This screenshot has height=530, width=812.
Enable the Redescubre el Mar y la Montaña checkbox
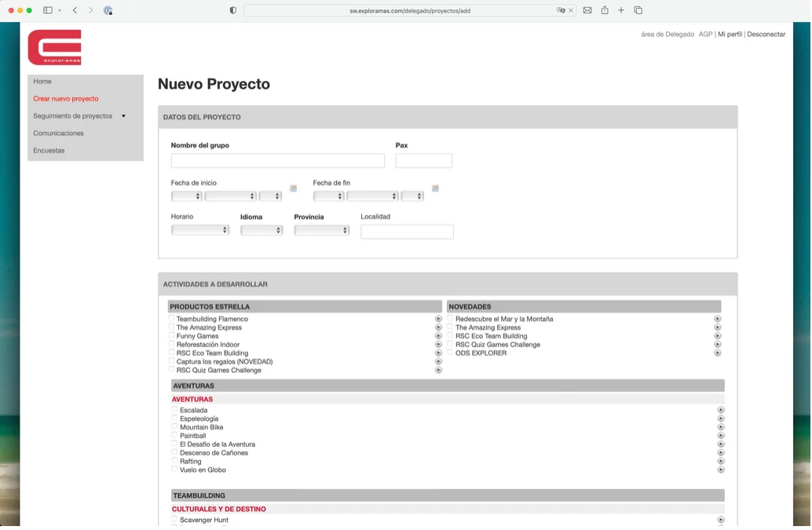click(450, 318)
